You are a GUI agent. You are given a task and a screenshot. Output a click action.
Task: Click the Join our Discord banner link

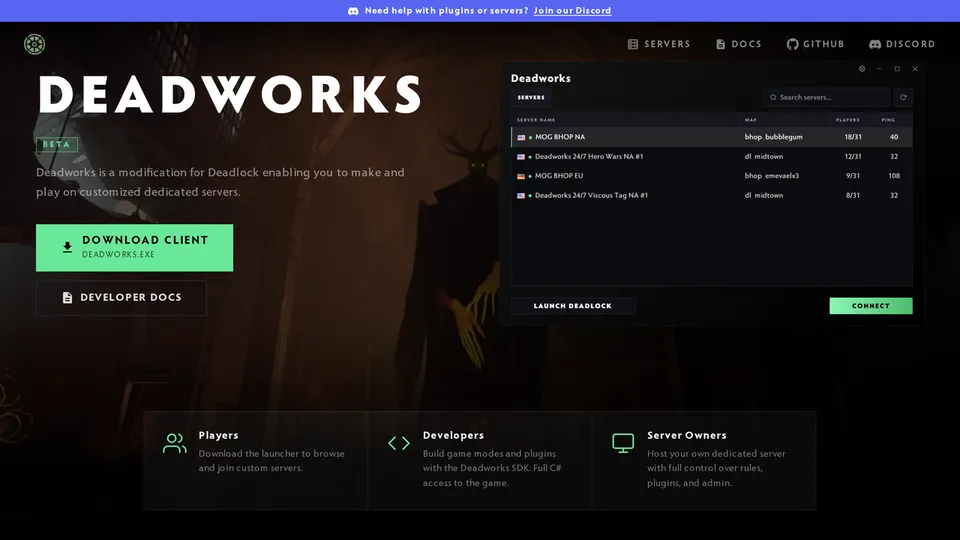point(572,10)
